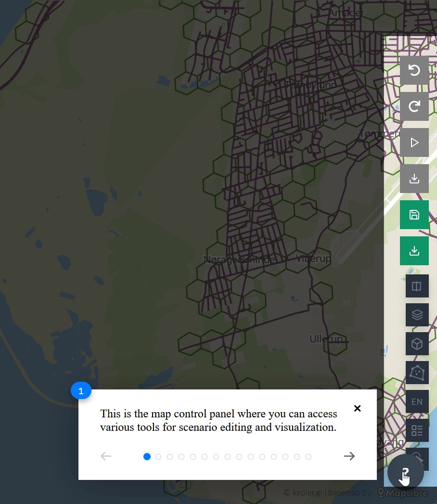Click the undo arrow button
This screenshot has height=504, width=437.
pos(414,70)
